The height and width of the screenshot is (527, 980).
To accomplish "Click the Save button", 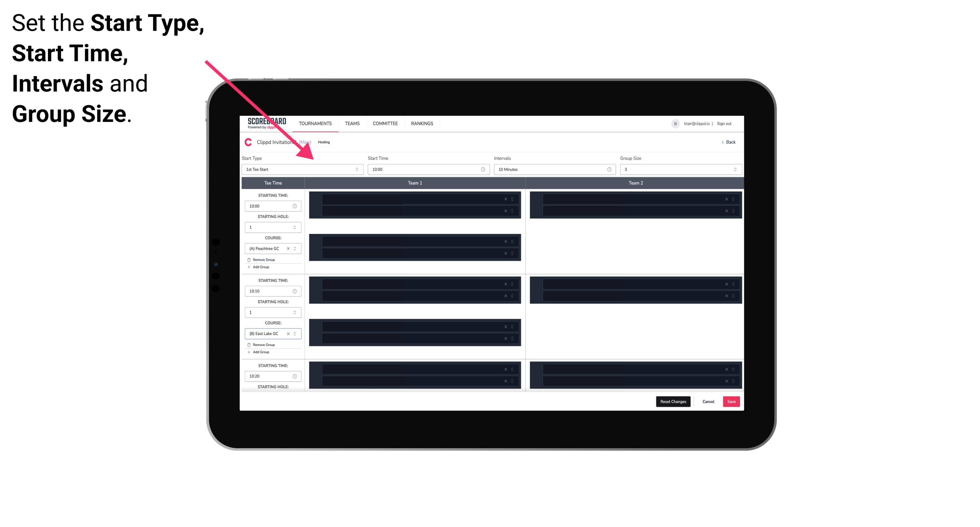I will (731, 401).
